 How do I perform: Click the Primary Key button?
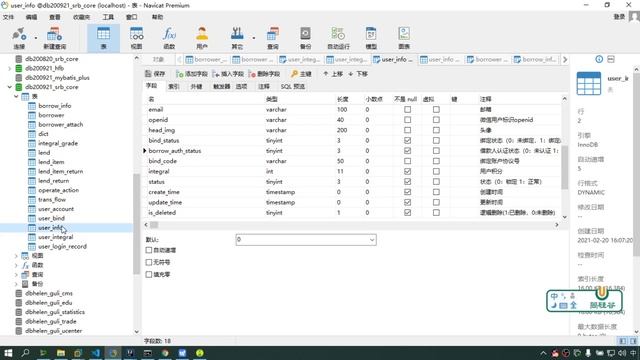pos(301,74)
